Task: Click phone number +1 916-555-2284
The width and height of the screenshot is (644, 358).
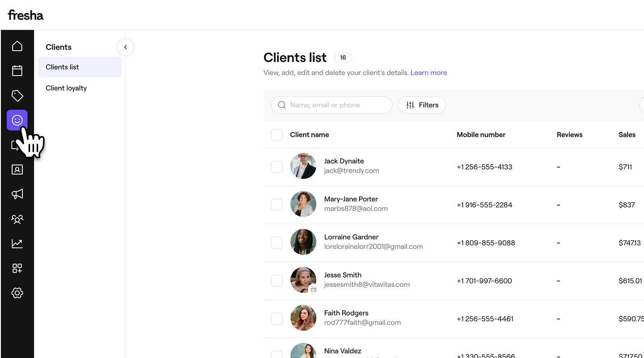Action: (x=484, y=205)
